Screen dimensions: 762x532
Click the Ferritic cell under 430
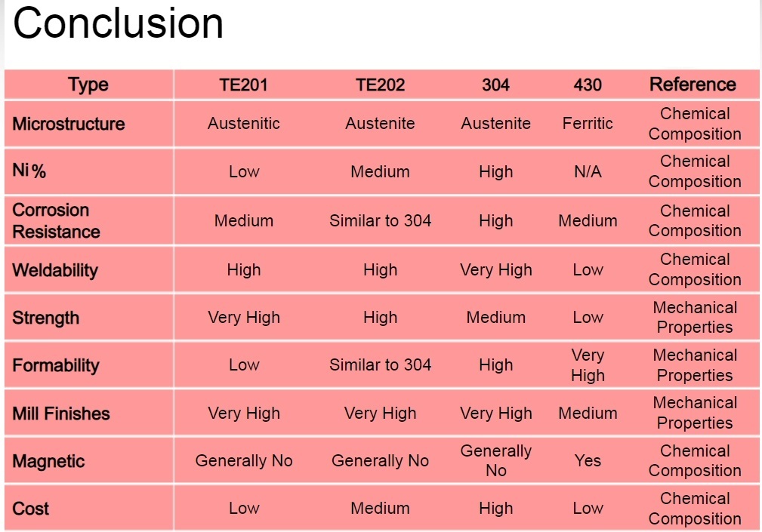588,123
